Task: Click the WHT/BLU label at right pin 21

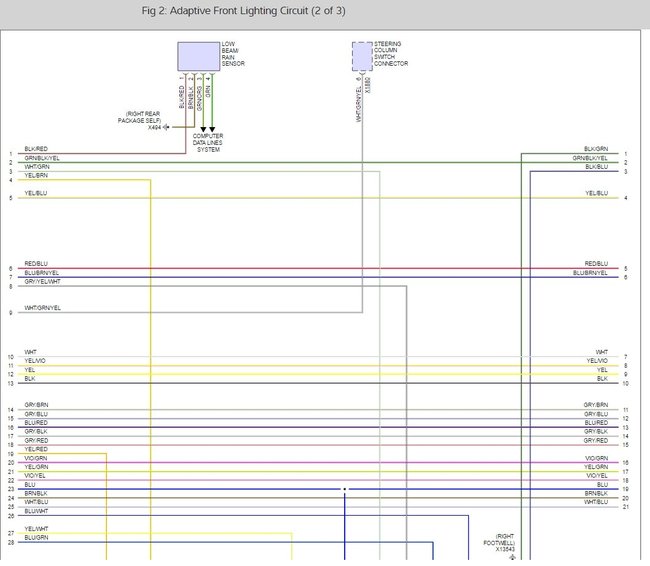Action: pos(596,502)
